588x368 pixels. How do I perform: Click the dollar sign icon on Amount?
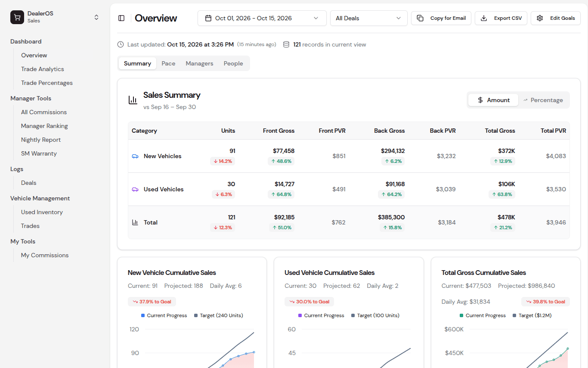481,100
